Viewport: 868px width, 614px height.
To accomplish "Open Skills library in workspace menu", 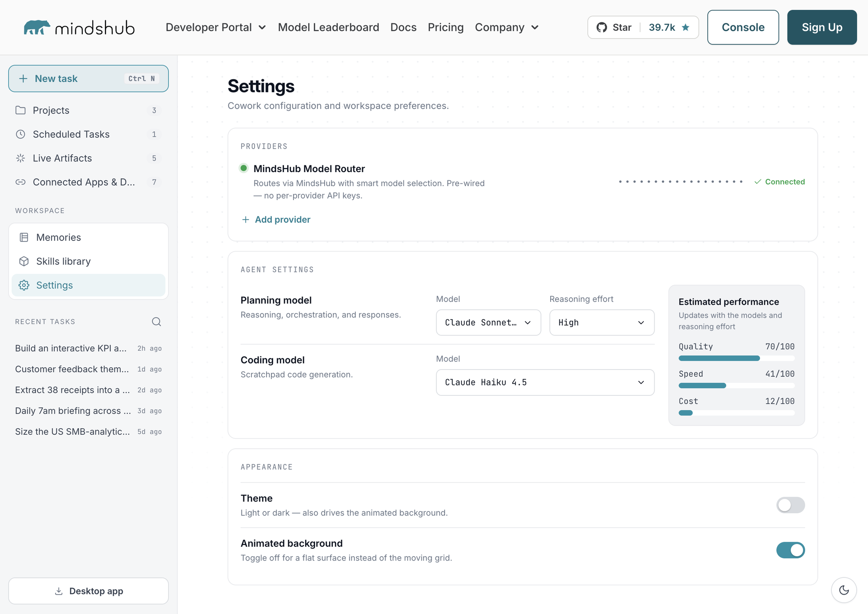I will click(x=89, y=261).
